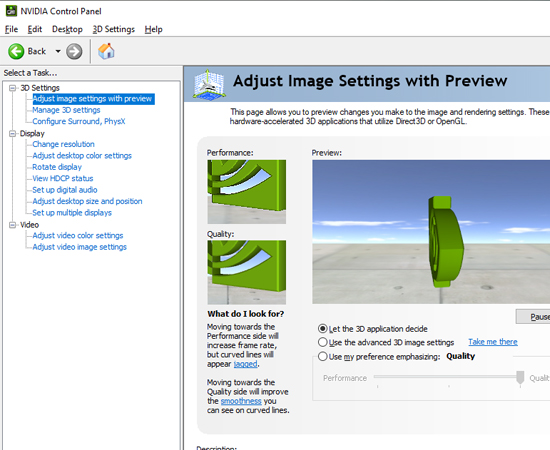The width and height of the screenshot is (550, 450).
Task: Click the NVIDIA Control Panel title icon
Action: (x=11, y=11)
